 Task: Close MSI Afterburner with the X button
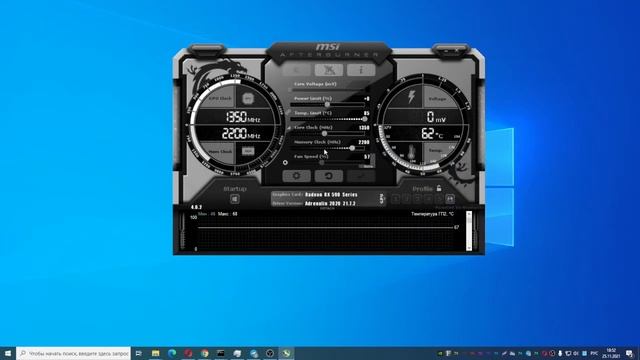pyautogui.click(x=457, y=51)
